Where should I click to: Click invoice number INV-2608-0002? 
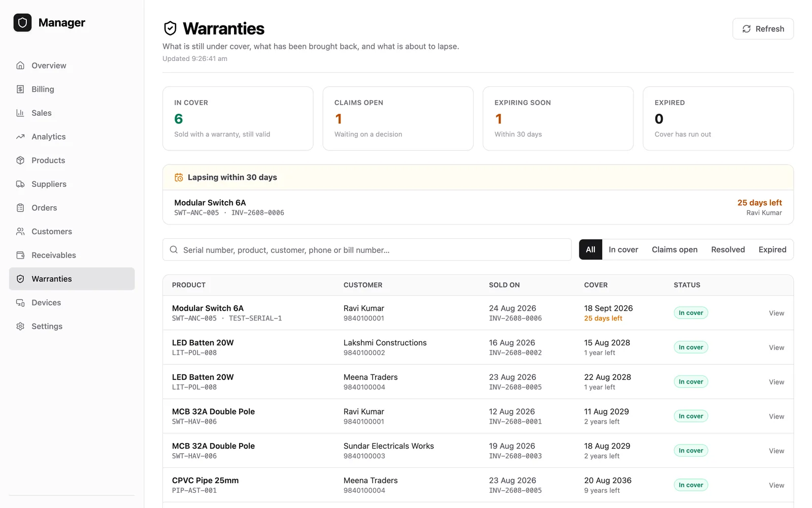515,353
